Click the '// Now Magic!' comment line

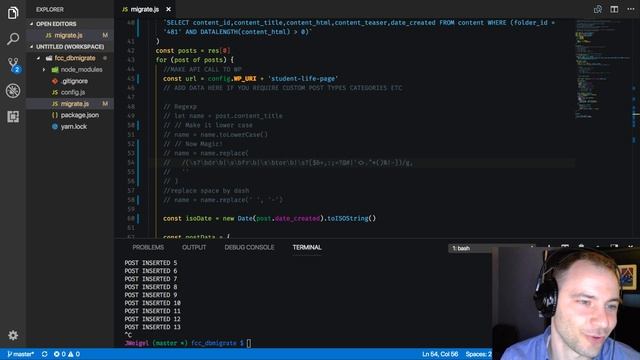click(193, 144)
